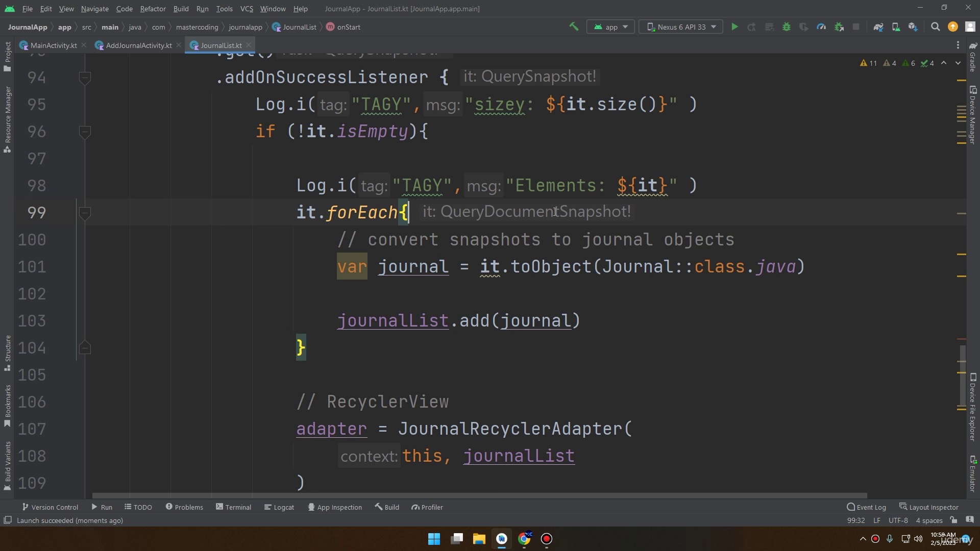Viewport: 980px width, 551px height.
Task: Click the horizontal editor scrollbar
Action: point(479,495)
